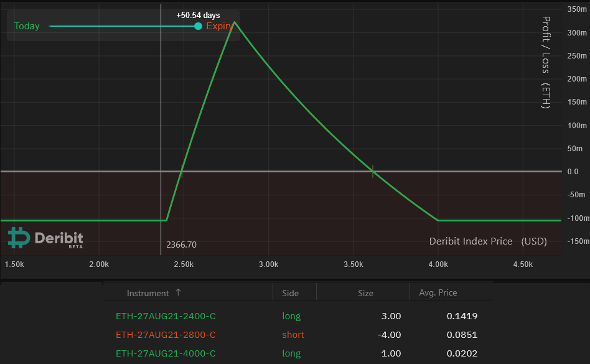590x364 pixels.
Task: Click the ascending sort arrow on Instrument column
Action: click(177, 292)
